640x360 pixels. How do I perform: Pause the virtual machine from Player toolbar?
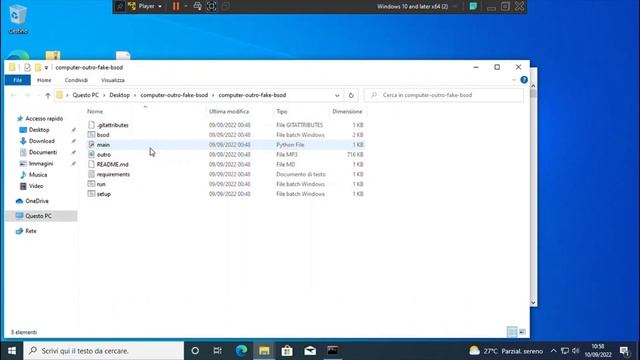pyautogui.click(x=176, y=6)
